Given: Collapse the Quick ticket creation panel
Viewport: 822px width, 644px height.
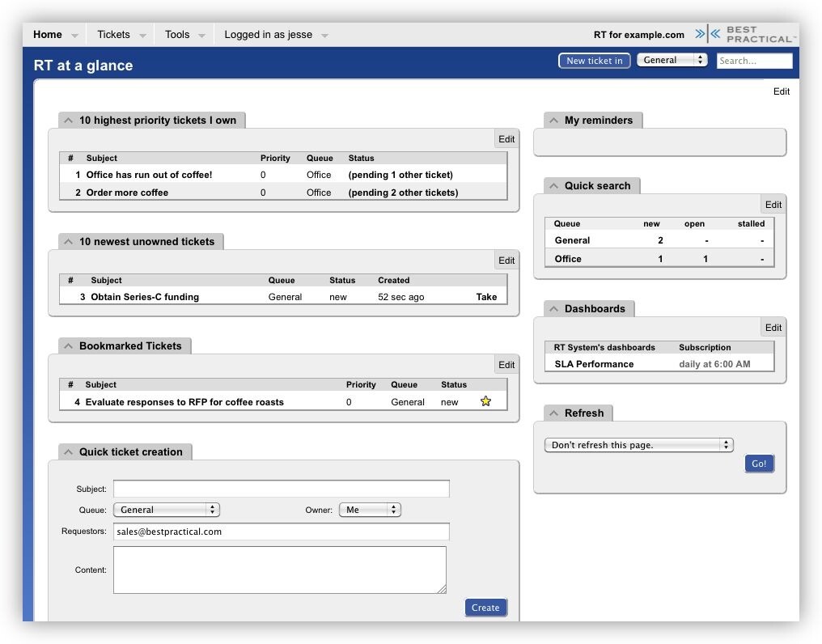Looking at the screenshot, I should pos(69,452).
